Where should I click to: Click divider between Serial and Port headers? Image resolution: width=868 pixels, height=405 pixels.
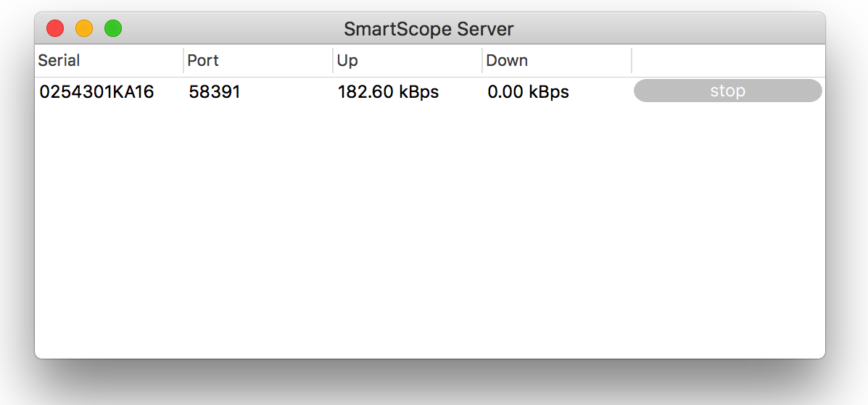pos(183,61)
